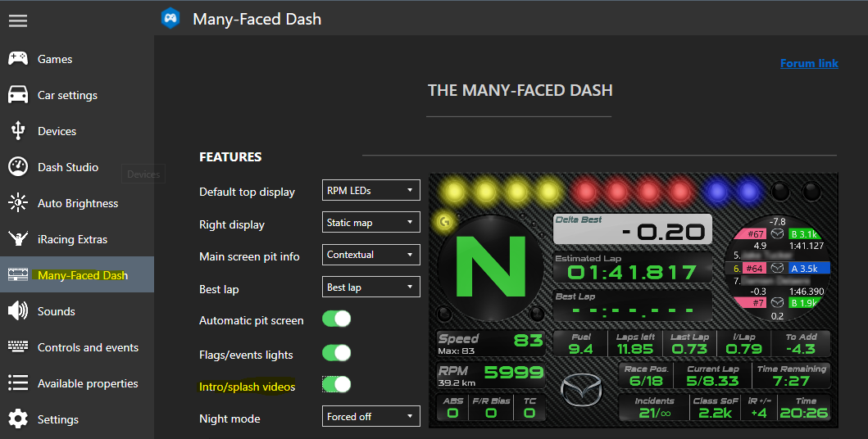
Task: Open the Car settings section
Action: (77, 94)
